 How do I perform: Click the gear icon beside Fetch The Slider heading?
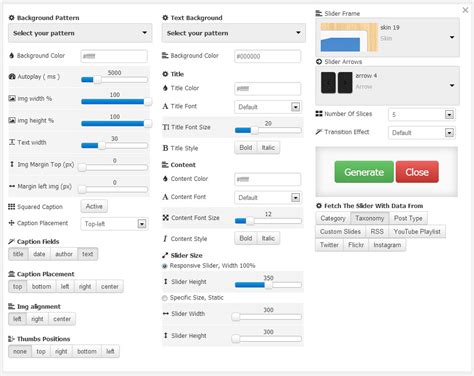pyautogui.click(x=319, y=206)
